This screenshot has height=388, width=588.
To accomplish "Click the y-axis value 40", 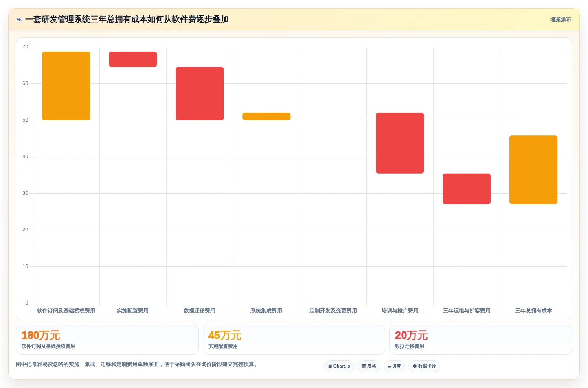I will (25, 157).
